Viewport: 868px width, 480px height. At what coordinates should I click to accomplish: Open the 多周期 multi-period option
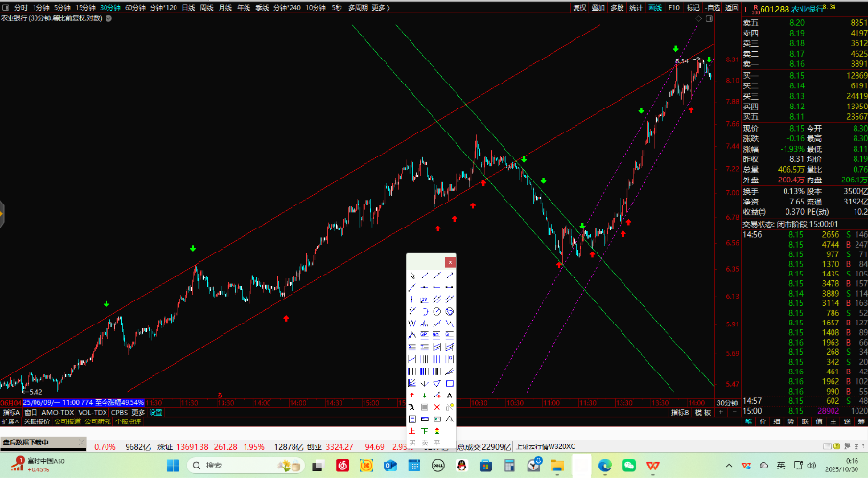[x=358, y=8]
